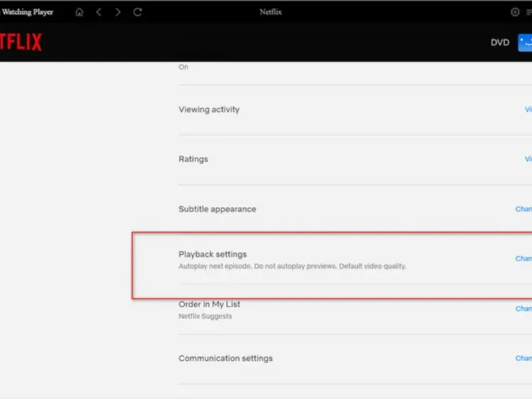Open the Viewing activity view link

[x=528, y=109]
